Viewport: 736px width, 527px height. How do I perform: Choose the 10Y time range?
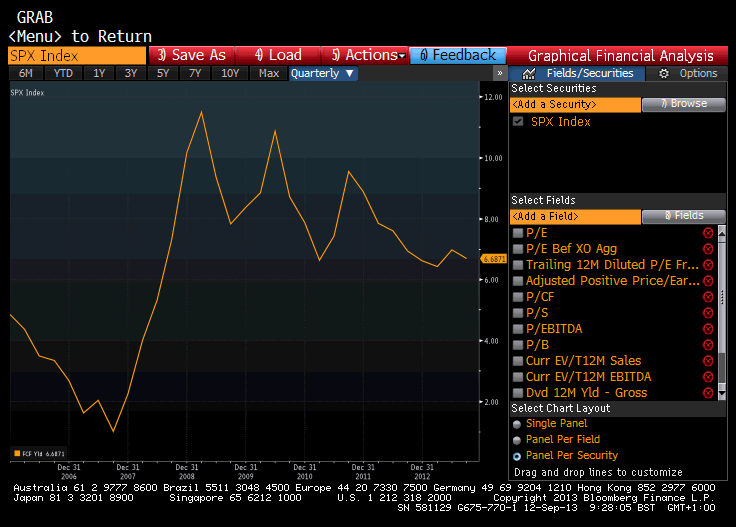coord(230,73)
